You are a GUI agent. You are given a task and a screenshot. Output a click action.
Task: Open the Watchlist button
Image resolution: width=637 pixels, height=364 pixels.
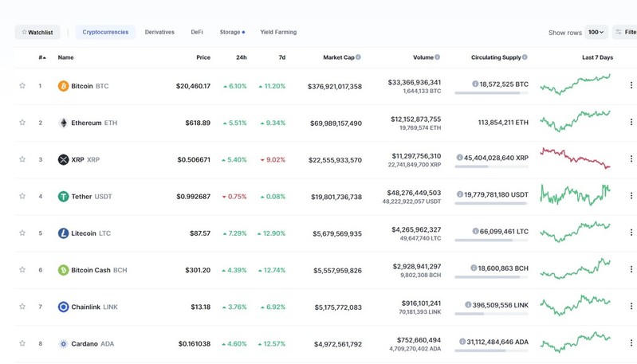[37, 33]
